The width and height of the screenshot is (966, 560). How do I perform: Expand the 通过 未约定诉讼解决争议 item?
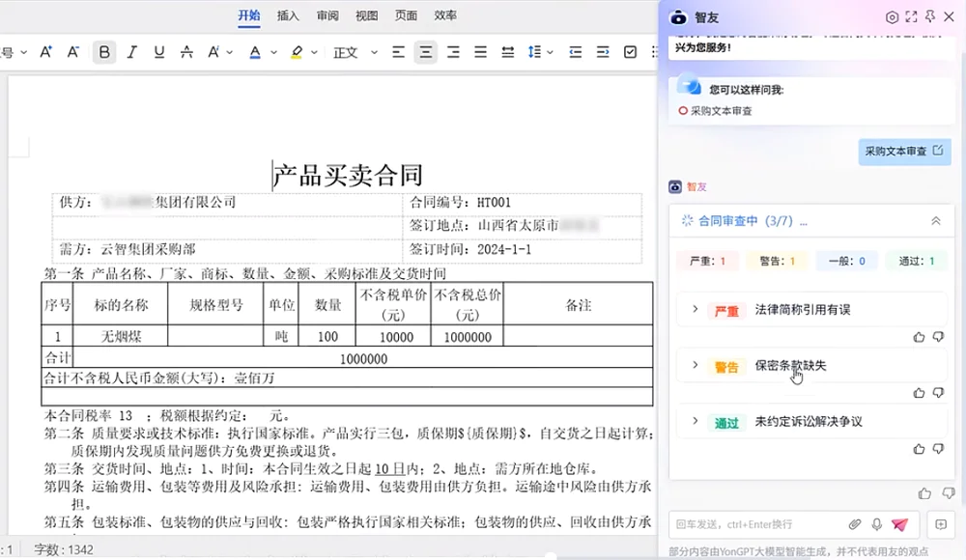(695, 421)
